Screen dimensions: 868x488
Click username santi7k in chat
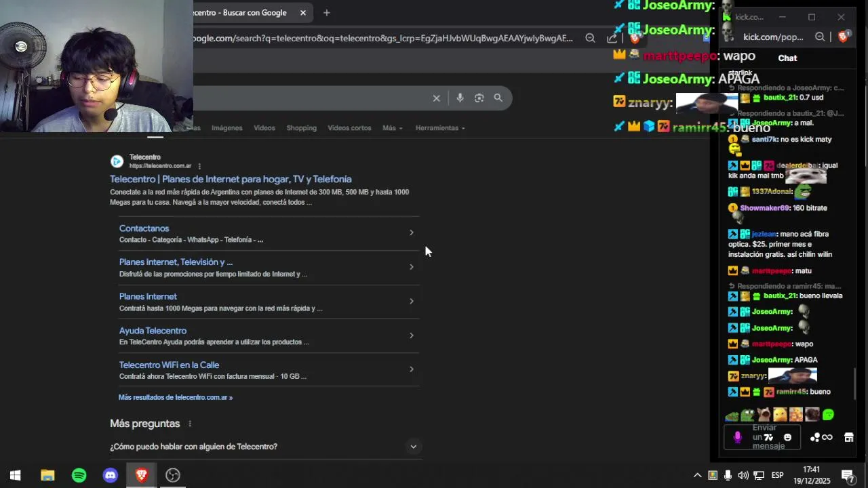click(764, 139)
